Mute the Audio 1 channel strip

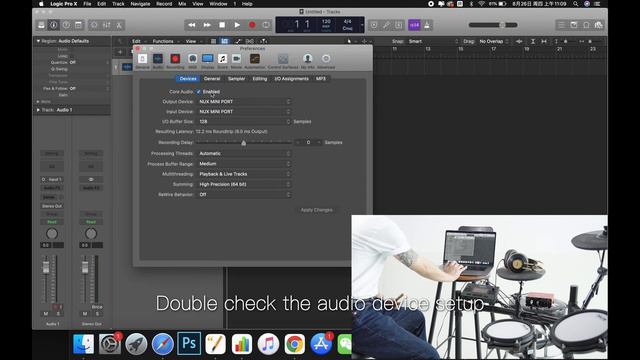tap(46, 313)
